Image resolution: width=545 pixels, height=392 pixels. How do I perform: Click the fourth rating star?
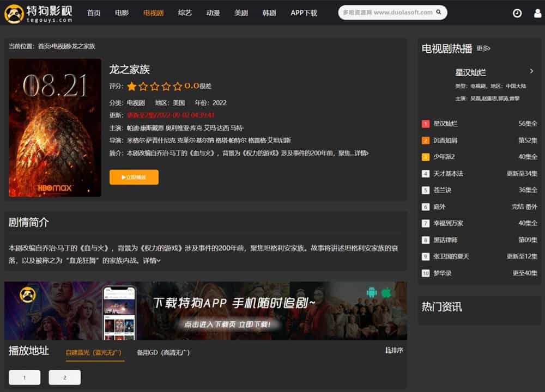[x=166, y=86]
